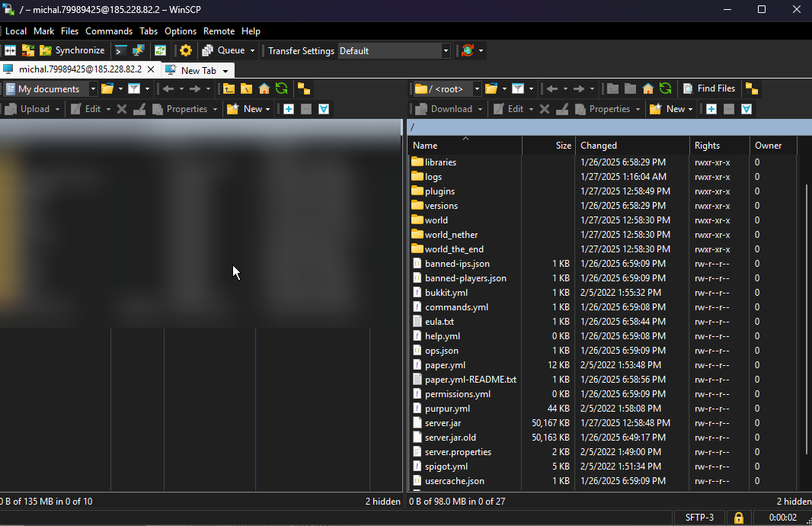Select the plugins folder
Screen dimensions: 812x526
point(440,191)
